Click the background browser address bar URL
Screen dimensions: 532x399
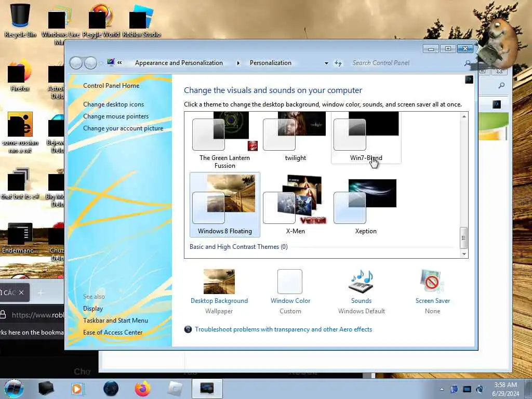click(x=37, y=315)
